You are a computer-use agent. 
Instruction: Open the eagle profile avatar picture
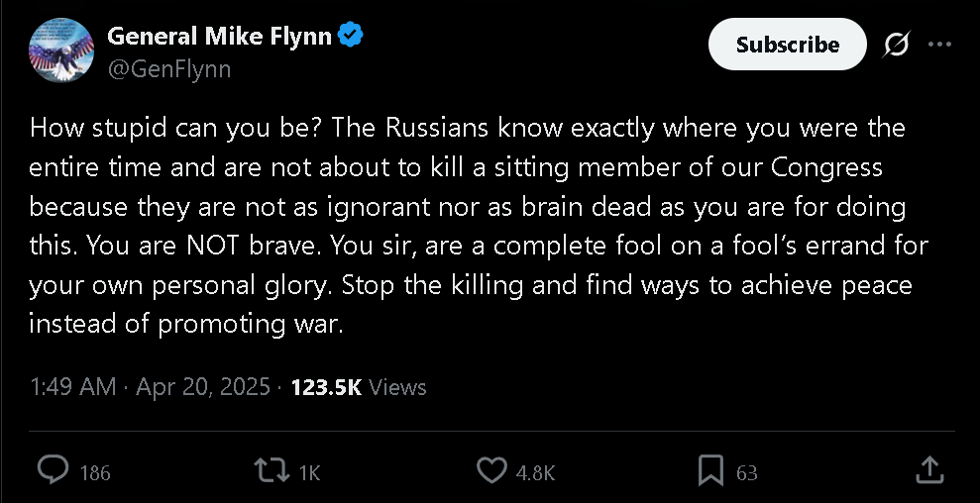61,51
